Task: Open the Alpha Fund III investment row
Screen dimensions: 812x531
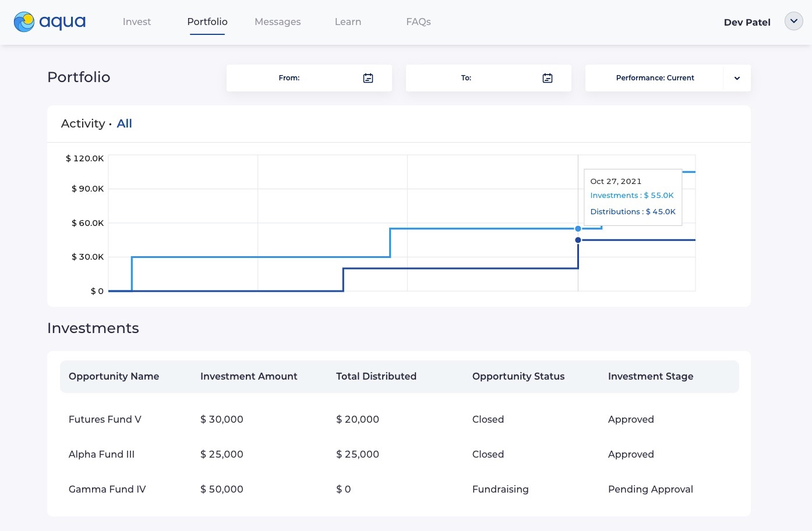Action: (x=101, y=454)
